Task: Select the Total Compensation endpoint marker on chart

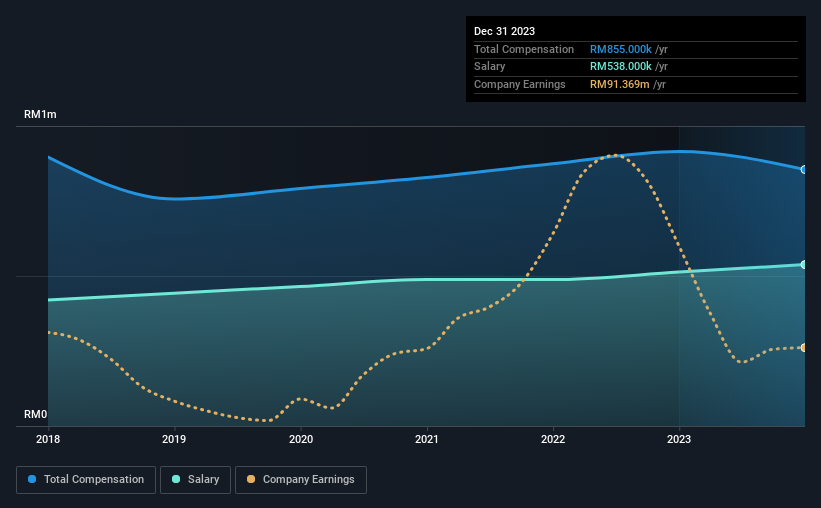Action: tap(804, 170)
